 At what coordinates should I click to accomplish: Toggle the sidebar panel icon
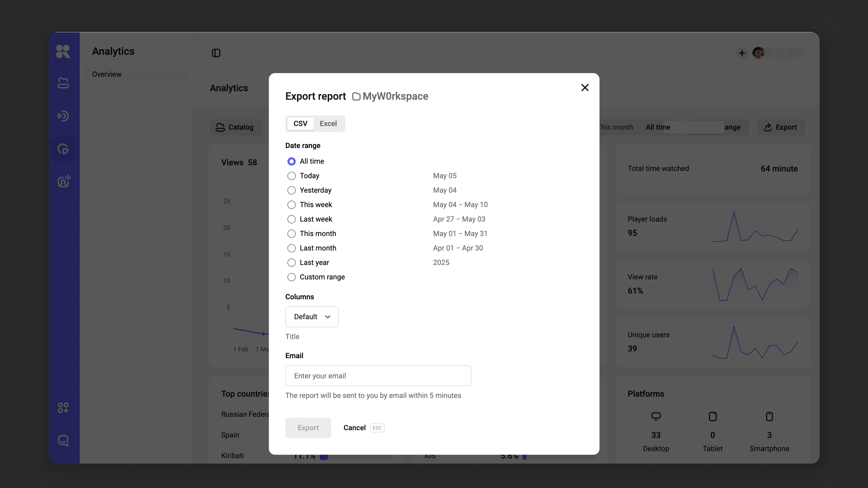pos(216,53)
